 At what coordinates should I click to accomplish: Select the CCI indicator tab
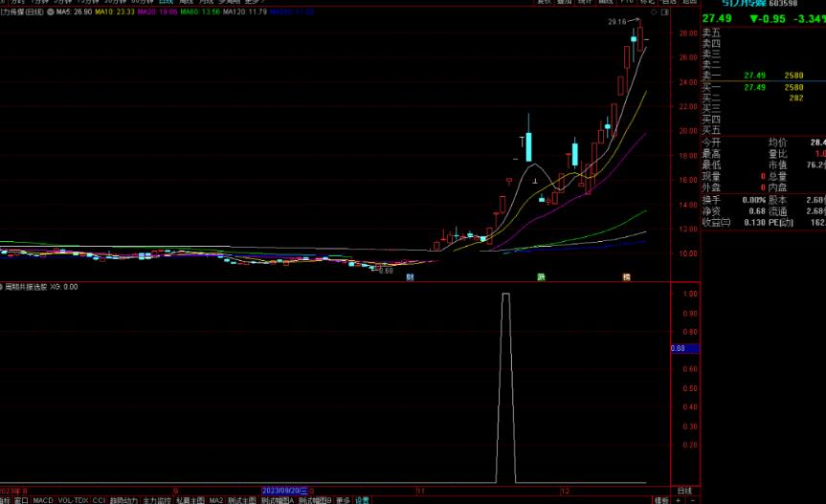pyautogui.click(x=99, y=500)
